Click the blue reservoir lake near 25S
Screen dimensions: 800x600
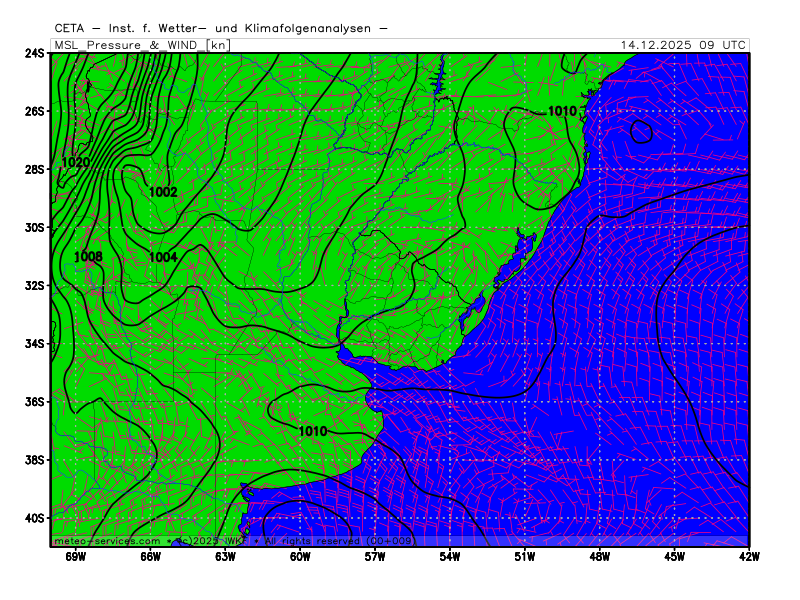click(x=436, y=80)
